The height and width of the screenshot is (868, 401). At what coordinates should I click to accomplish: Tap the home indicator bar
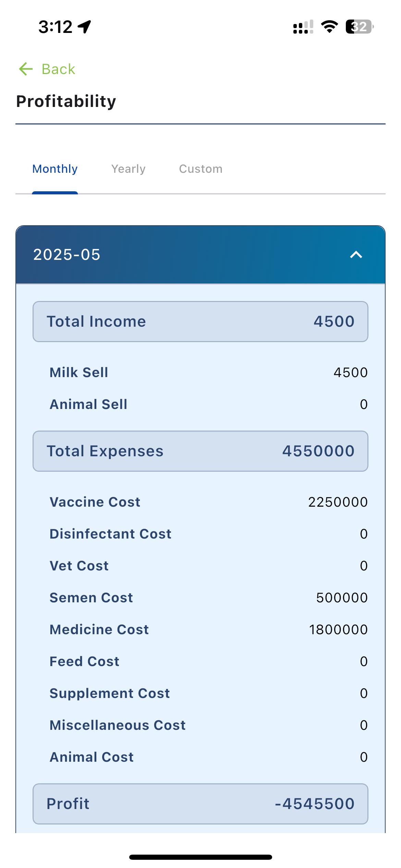[200, 857]
